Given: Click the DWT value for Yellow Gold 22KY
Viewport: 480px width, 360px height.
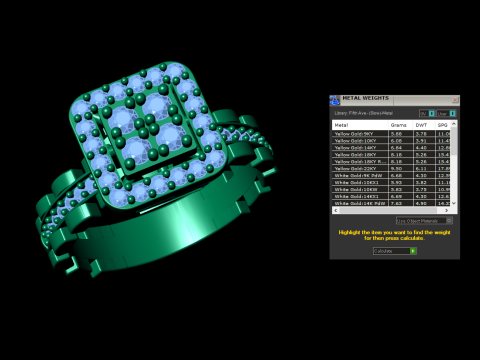Looking at the screenshot, I should tap(421, 169).
